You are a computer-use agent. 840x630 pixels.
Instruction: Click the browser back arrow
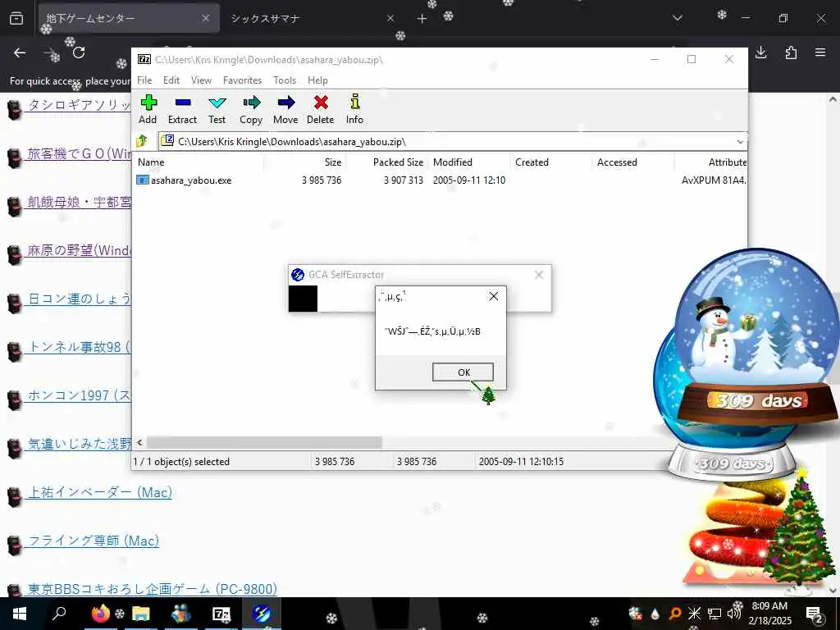(20, 52)
